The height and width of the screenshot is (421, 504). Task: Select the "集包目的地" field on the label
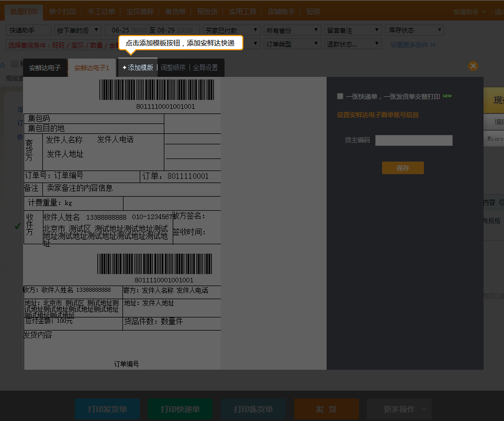point(46,129)
